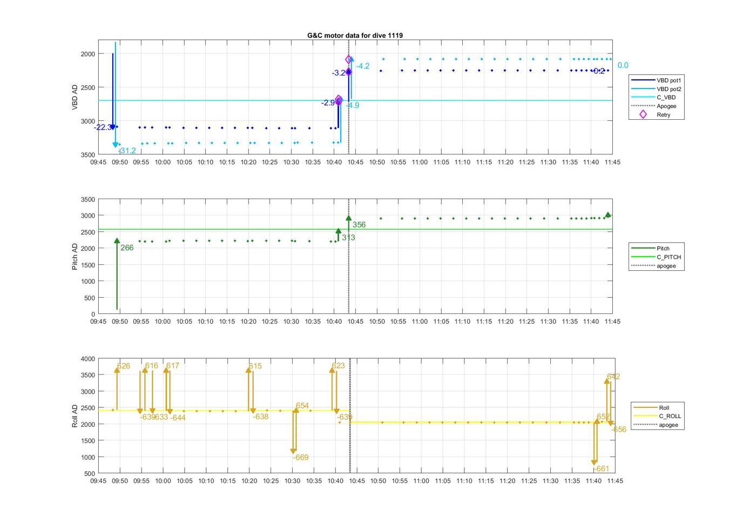Click the Retry diamond icon in the legend
Viewport: 756px width, 532px height.
pos(643,115)
